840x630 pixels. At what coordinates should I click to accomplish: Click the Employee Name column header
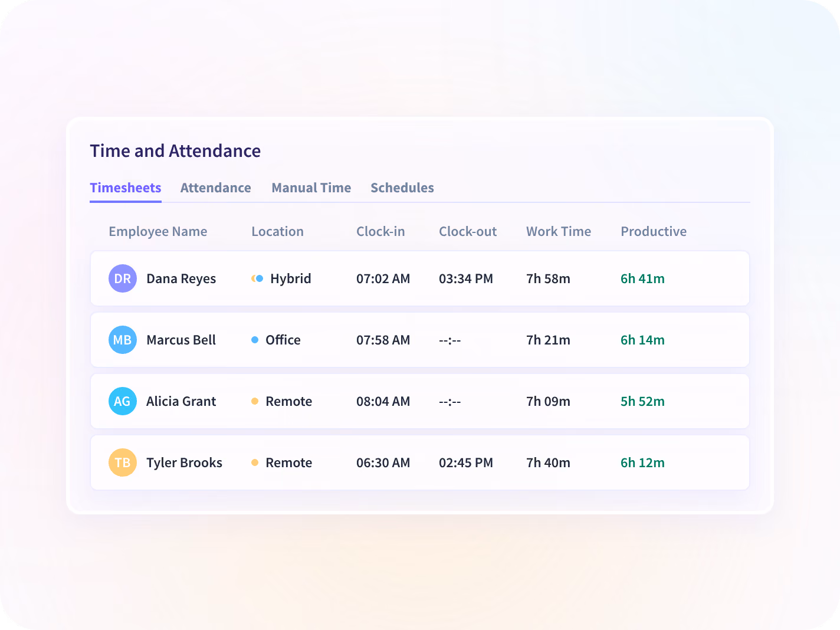click(x=158, y=232)
